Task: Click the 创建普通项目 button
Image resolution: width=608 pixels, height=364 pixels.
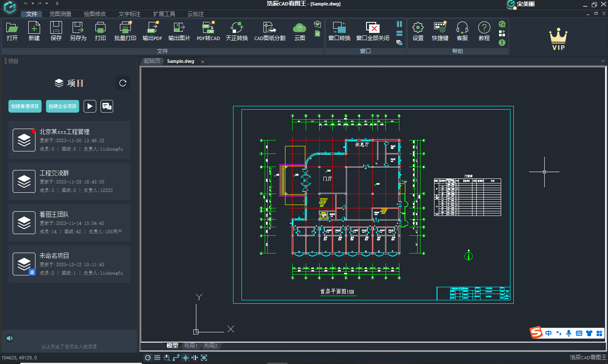Action: point(25,106)
